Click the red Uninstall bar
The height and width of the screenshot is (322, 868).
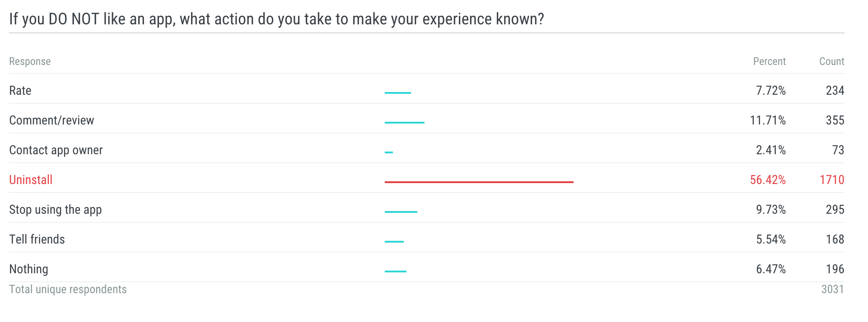479,182
